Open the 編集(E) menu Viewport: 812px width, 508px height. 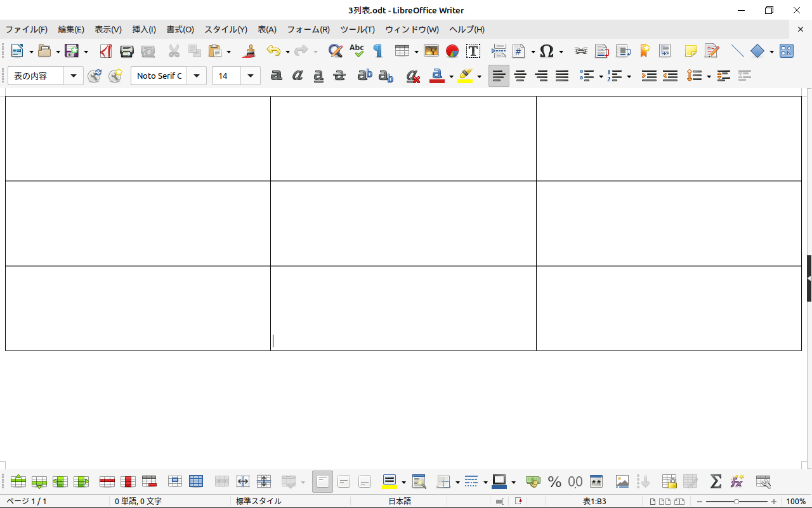click(x=71, y=29)
